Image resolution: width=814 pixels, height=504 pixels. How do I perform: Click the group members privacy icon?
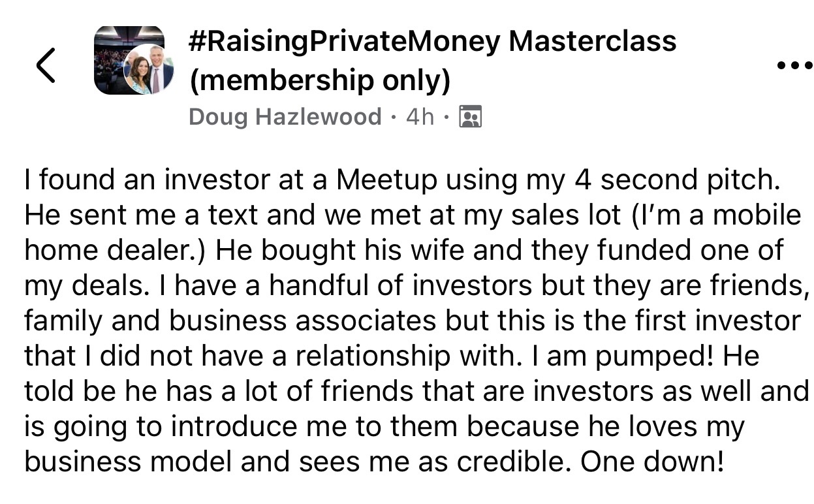pos(471,118)
